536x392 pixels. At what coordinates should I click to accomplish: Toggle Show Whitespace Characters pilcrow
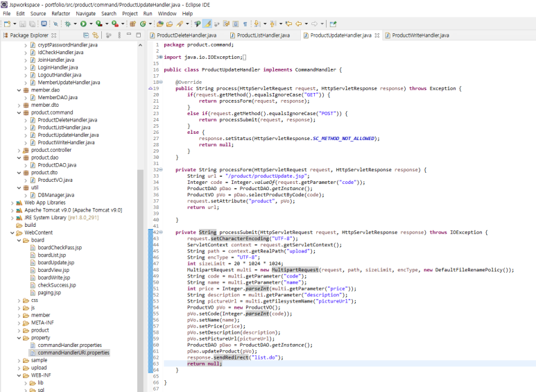point(245,24)
